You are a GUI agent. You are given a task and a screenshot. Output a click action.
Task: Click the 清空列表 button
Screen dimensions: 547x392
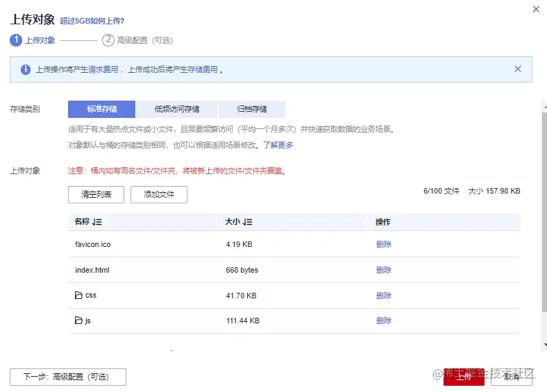(96, 194)
